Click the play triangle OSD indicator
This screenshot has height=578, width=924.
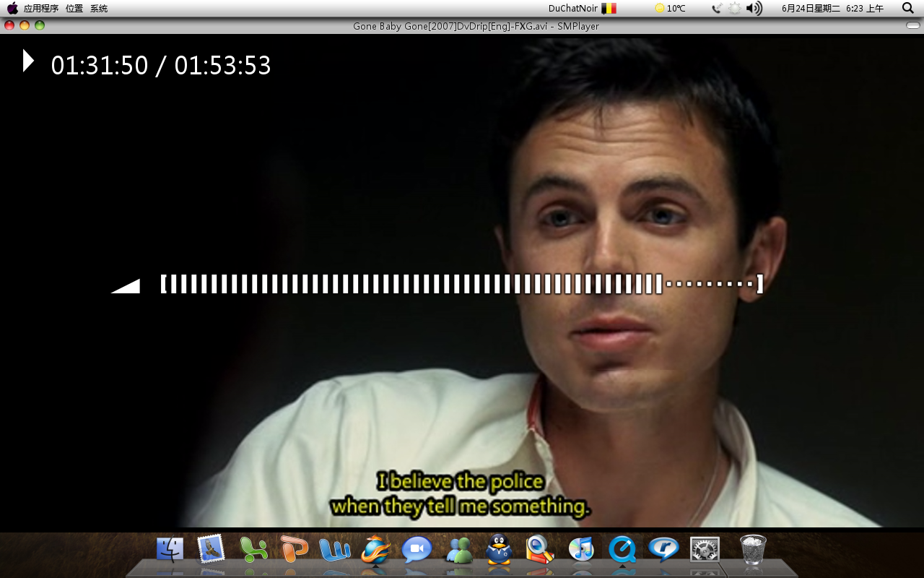pyautogui.click(x=28, y=61)
